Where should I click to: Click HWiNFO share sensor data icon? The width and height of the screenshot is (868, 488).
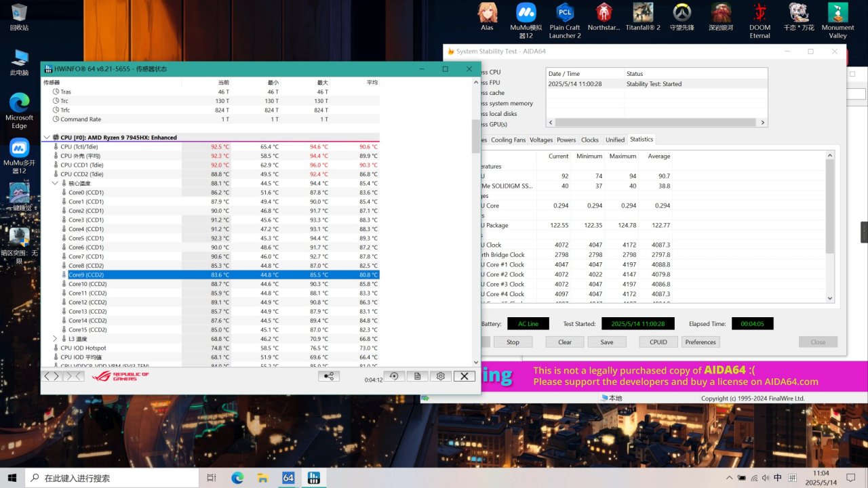329,376
